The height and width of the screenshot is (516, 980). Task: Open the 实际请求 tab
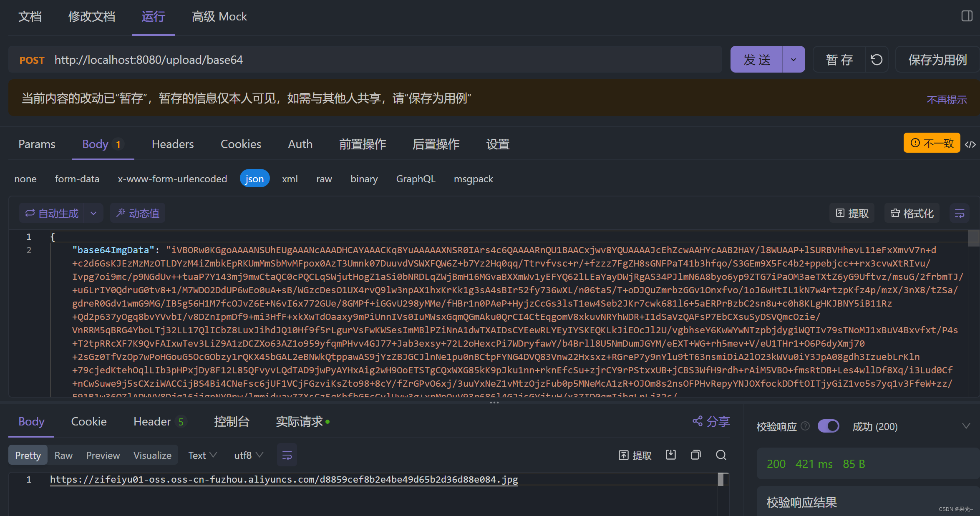point(302,421)
